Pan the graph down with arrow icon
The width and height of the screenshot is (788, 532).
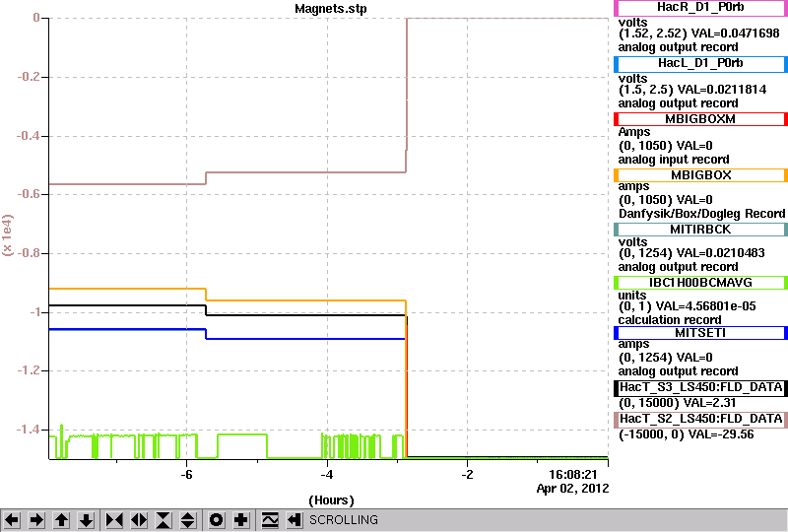86,520
